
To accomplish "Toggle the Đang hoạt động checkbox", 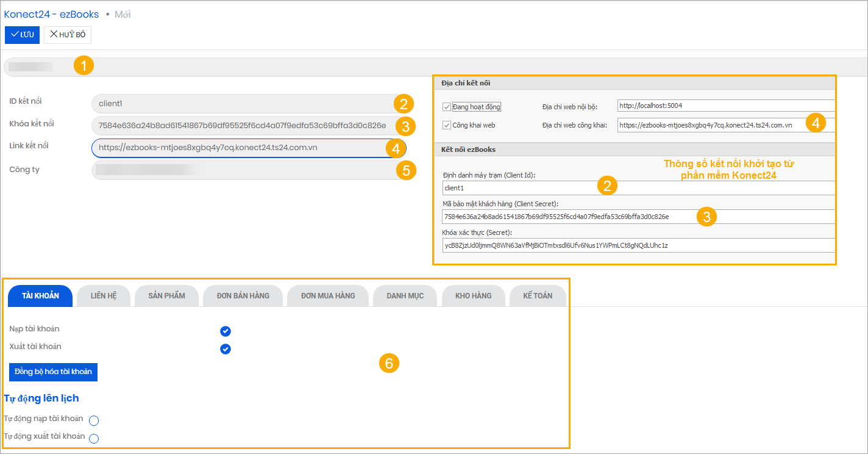I will point(447,107).
